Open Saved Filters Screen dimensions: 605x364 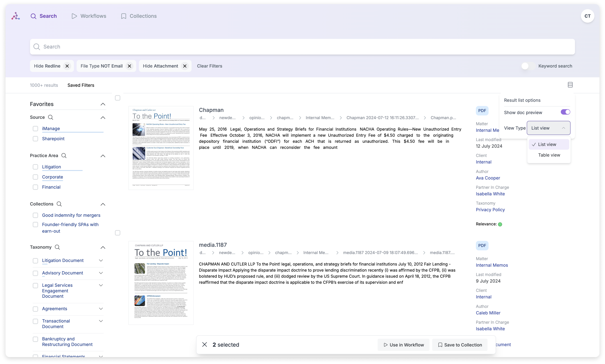click(x=81, y=85)
